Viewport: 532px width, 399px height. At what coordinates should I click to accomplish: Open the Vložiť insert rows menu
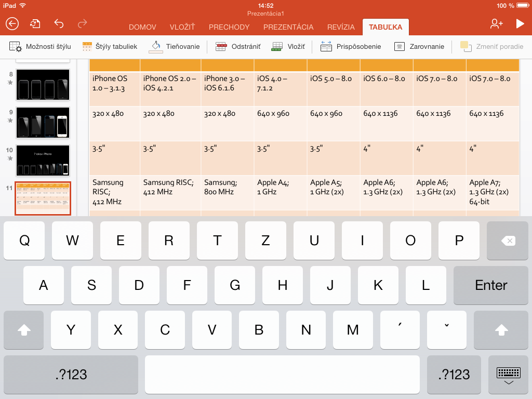coord(288,46)
